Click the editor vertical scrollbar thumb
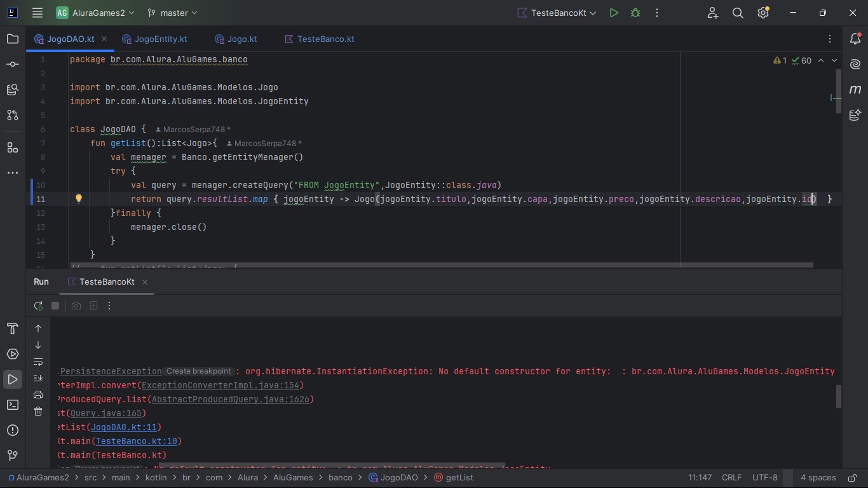The height and width of the screenshot is (488, 868). click(x=839, y=91)
